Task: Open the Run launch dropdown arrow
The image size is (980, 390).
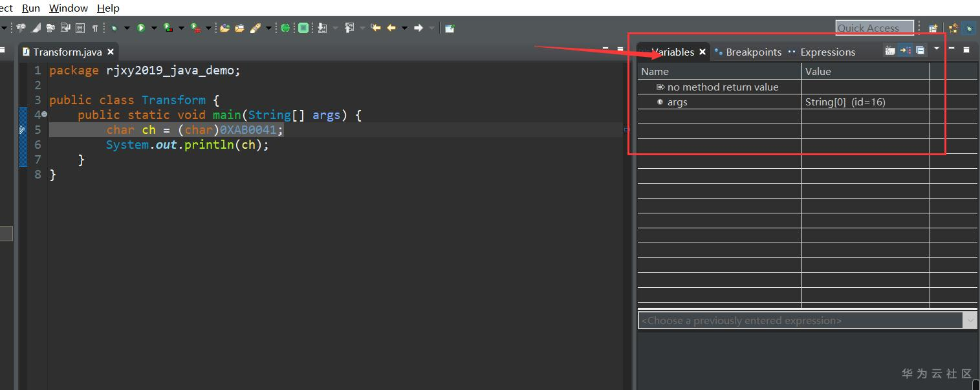Action: coord(154,28)
